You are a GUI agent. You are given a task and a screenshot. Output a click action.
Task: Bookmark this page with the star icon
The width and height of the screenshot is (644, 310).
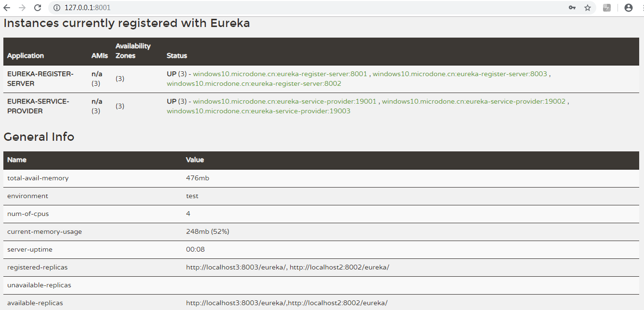pyautogui.click(x=588, y=8)
